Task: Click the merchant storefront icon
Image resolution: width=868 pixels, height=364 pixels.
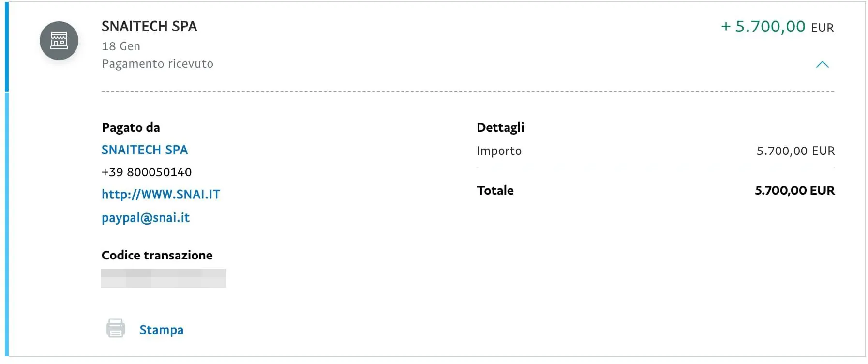Action: (x=59, y=41)
